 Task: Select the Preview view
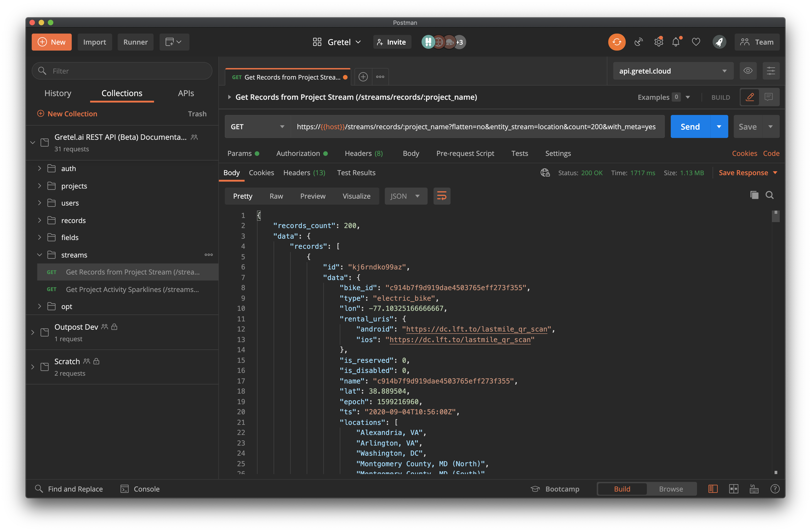[312, 196]
